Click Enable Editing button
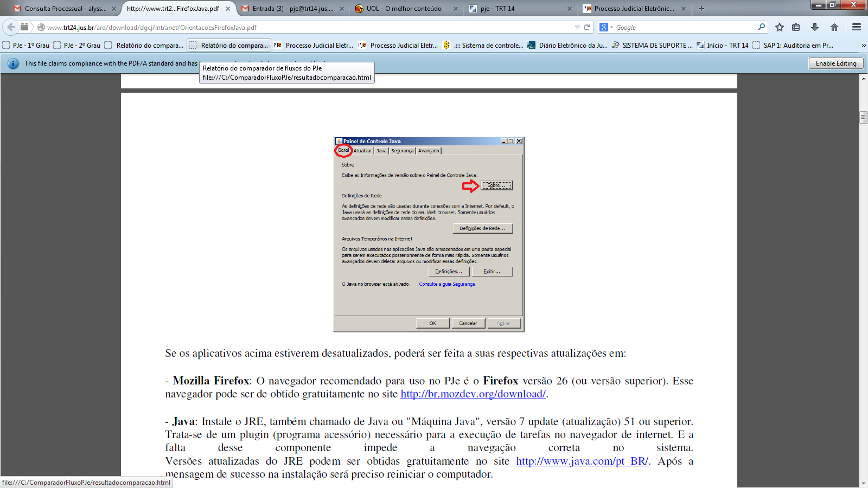868x488 pixels. [836, 63]
